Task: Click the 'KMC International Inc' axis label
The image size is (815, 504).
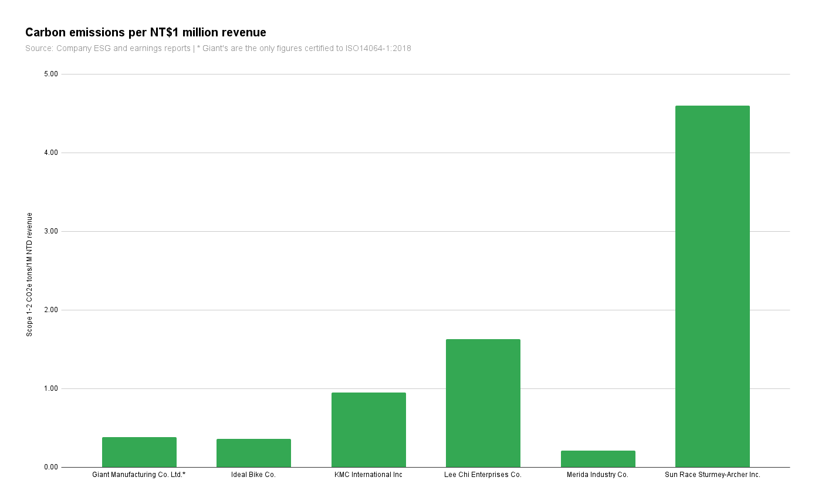Action: [x=368, y=475]
